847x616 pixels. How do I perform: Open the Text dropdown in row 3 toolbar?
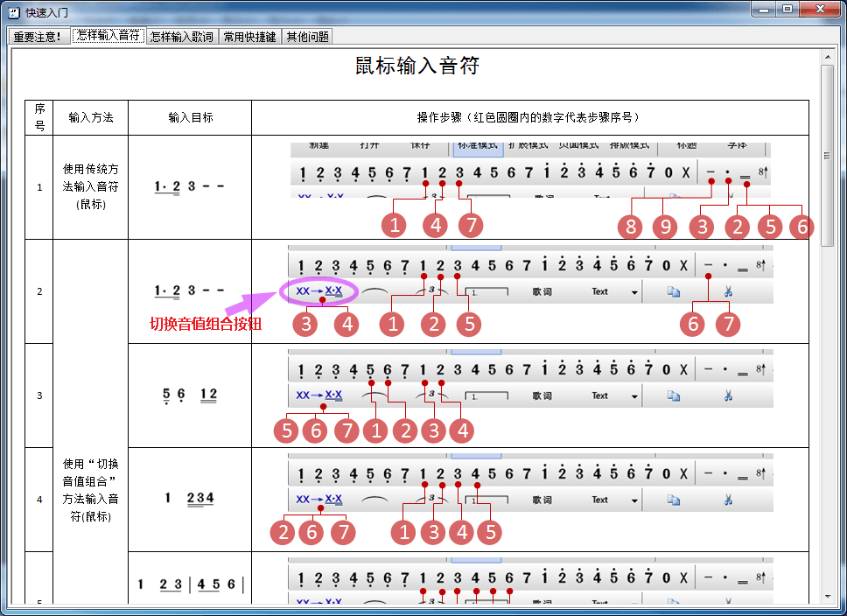point(634,396)
